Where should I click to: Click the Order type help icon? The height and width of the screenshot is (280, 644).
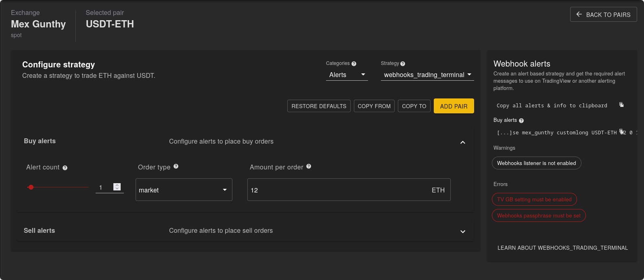176,166
